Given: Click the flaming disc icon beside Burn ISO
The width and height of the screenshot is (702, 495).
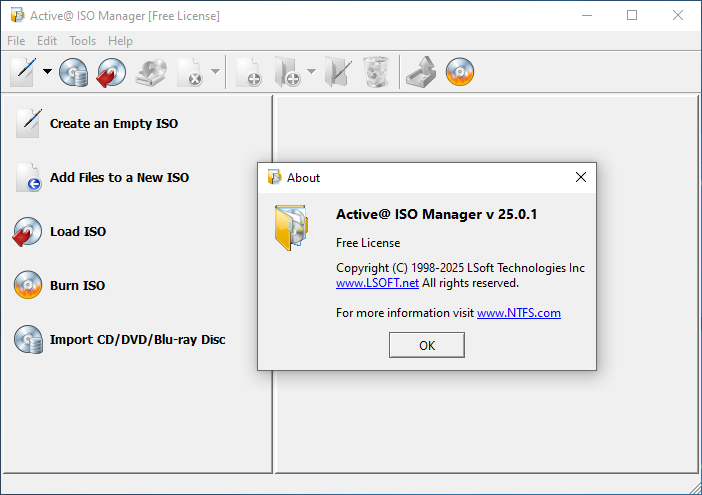Looking at the screenshot, I should click(x=28, y=285).
